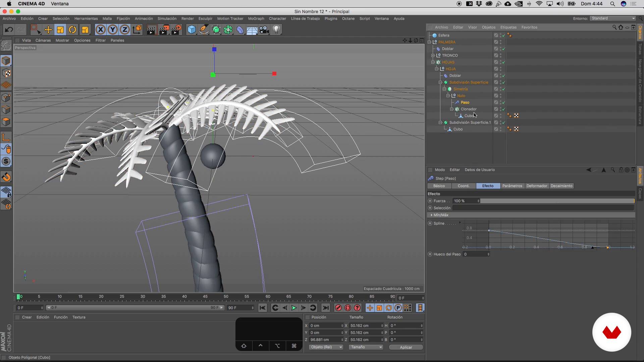Open Etiquetas in Object Manager

coord(508,27)
